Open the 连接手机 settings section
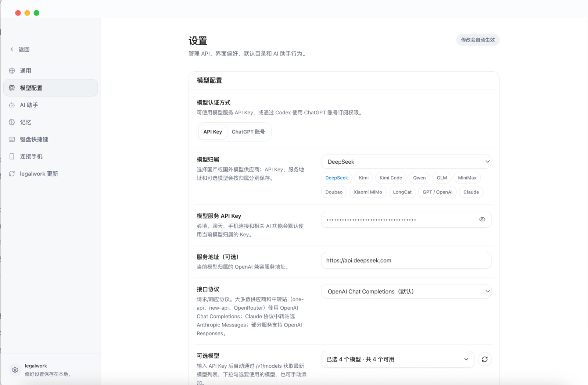The width and height of the screenshot is (588, 385). 51,156
